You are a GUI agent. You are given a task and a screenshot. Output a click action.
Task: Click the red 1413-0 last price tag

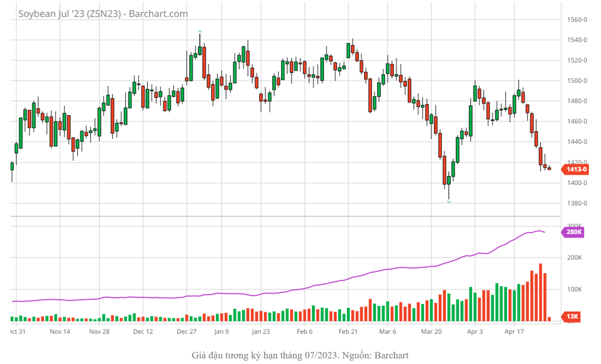pos(575,169)
